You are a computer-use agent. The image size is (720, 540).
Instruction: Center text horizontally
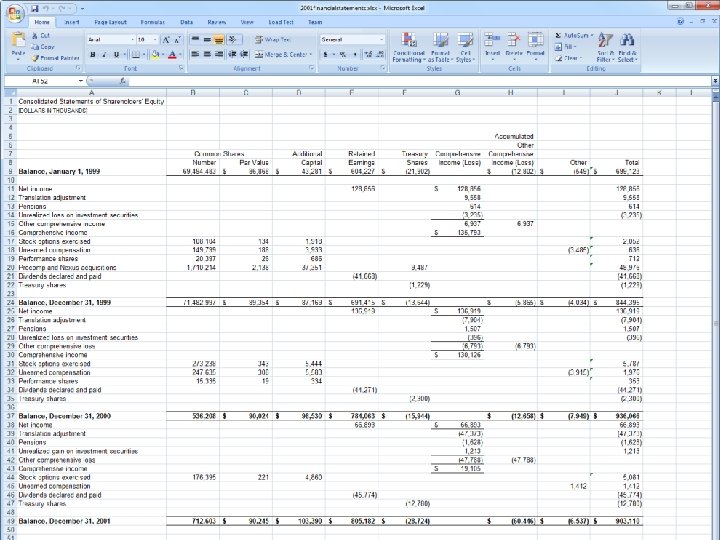(207, 54)
